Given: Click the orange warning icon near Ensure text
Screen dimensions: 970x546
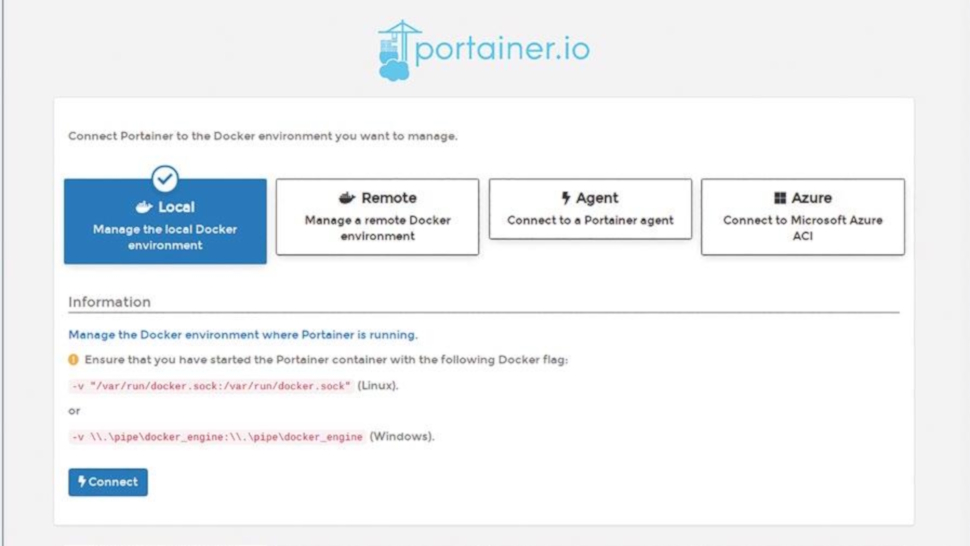Looking at the screenshot, I should (74, 359).
